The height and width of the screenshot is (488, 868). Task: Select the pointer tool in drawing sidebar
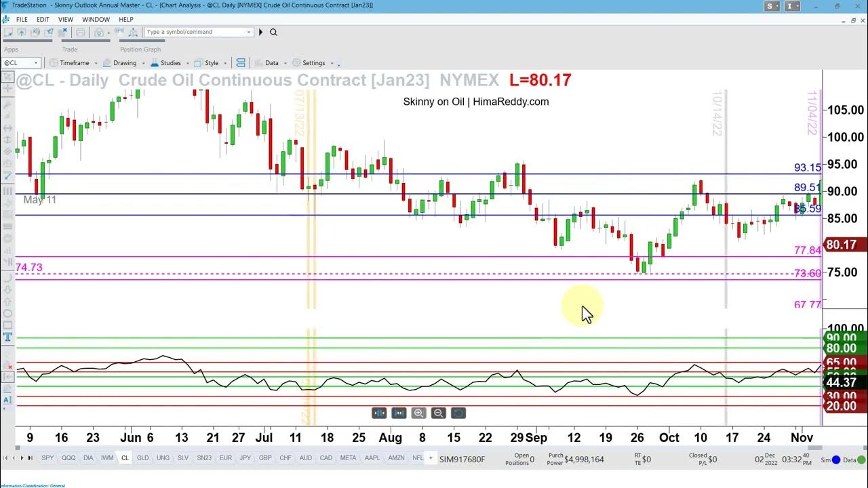[x=7, y=76]
